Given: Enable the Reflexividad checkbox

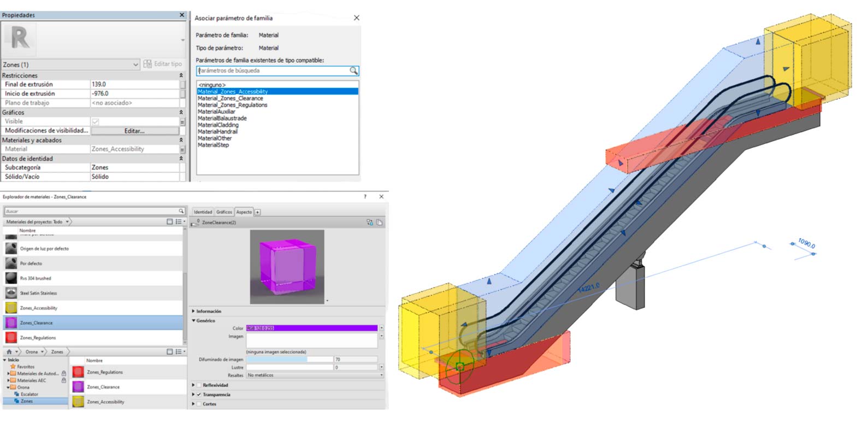Looking at the screenshot, I should coord(199,385).
